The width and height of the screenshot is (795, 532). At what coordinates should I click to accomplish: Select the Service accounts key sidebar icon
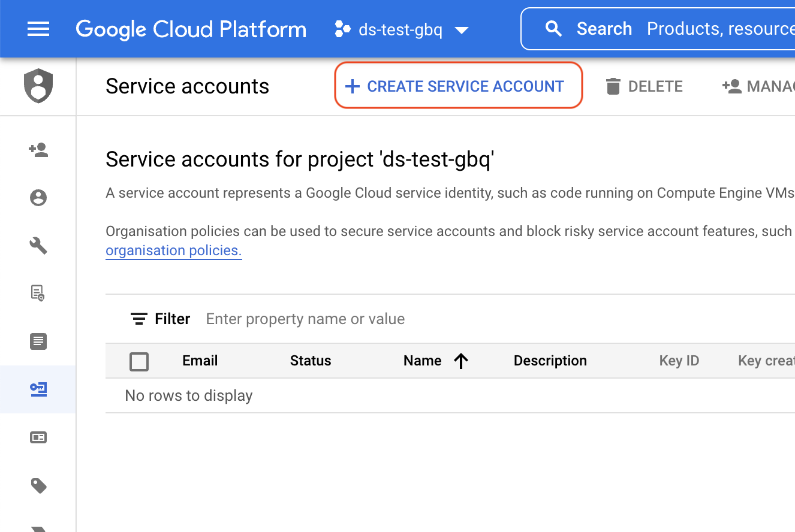[38, 389]
